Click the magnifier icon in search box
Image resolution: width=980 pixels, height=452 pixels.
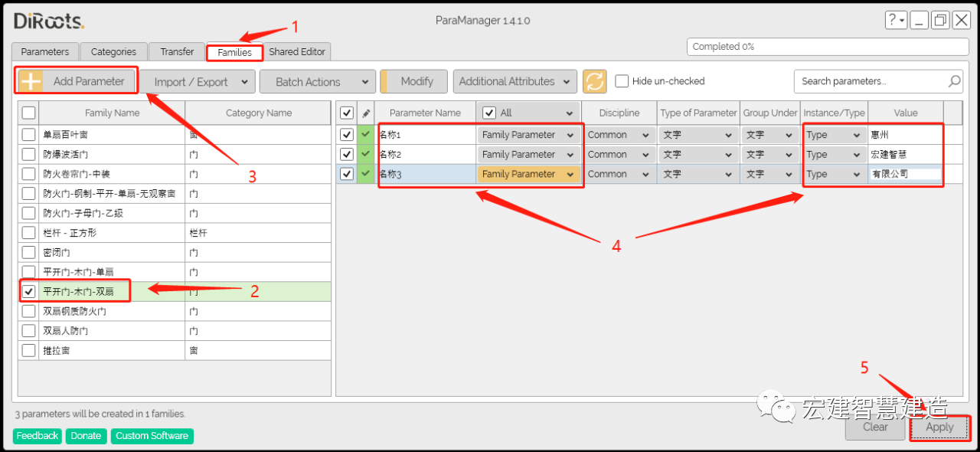tap(955, 81)
